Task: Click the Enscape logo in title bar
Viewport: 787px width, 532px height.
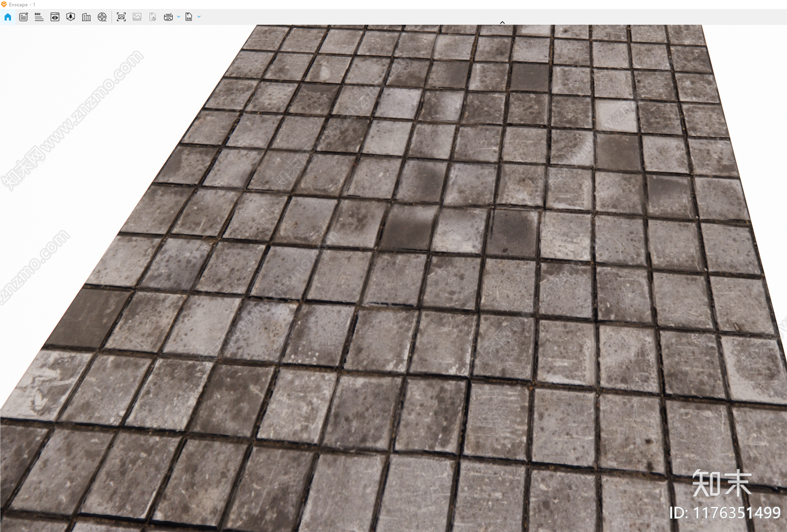Action: coord(4,4)
